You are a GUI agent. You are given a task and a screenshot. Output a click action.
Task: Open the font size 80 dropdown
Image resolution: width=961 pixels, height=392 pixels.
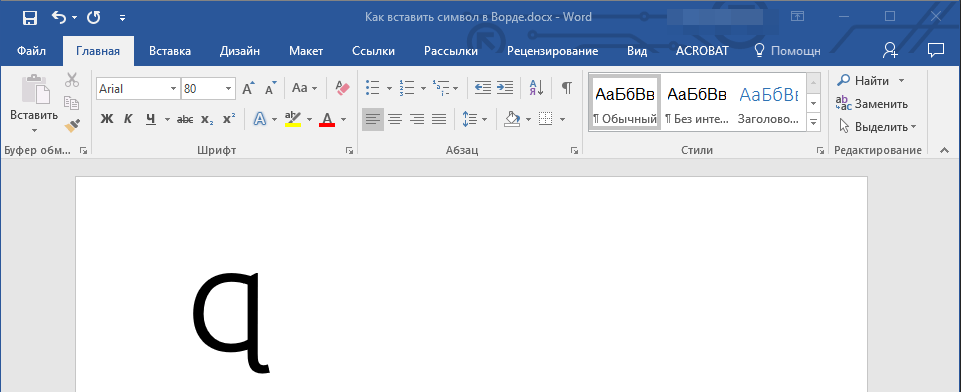pyautogui.click(x=229, y=89)
